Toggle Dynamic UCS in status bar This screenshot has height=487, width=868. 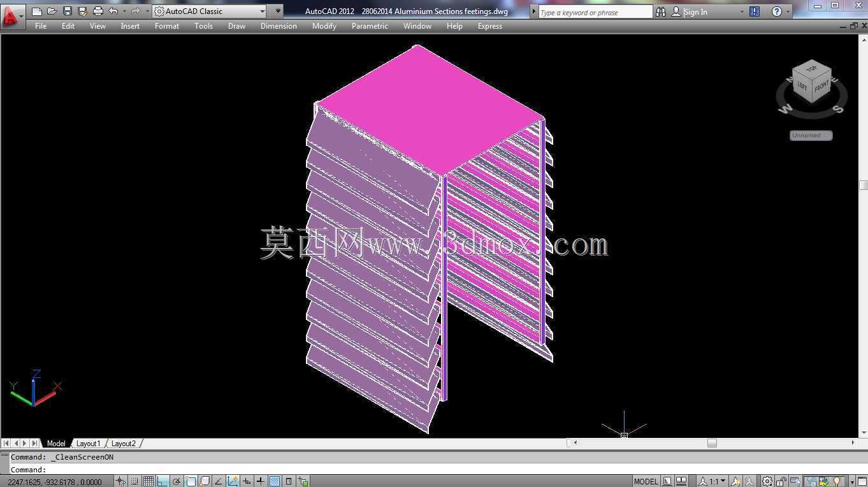click(233, 481)
